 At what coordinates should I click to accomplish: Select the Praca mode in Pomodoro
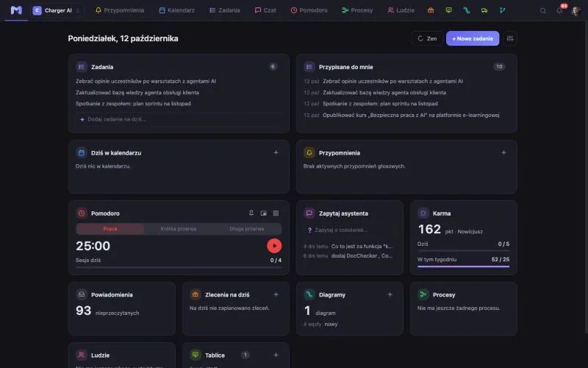click(x=110, y=229)
